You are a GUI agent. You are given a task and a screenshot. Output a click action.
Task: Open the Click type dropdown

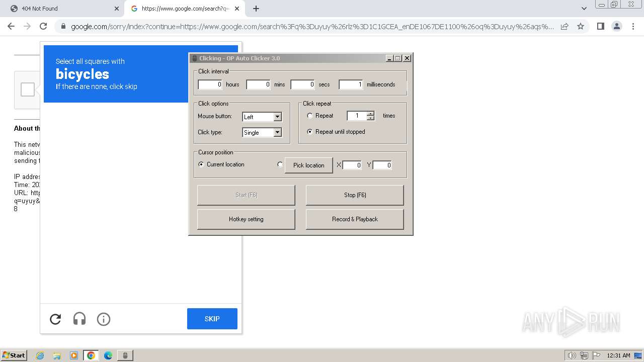pos(262,132)
